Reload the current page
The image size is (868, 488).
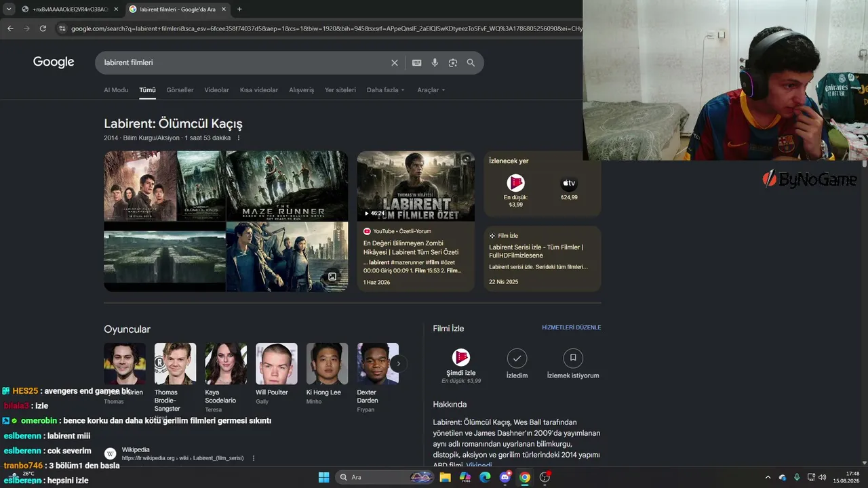(43, 28)
